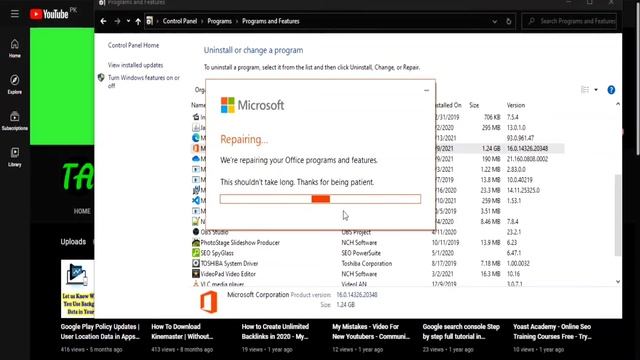Click the Uploads section heading
640x360 pixels.
click(73, 242)
